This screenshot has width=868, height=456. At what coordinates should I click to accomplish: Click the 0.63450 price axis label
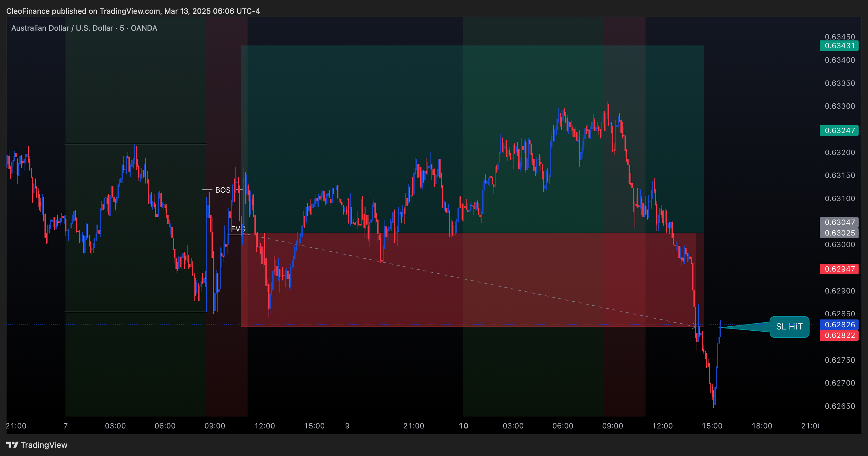pyautogui.click(x=840, y=37)
